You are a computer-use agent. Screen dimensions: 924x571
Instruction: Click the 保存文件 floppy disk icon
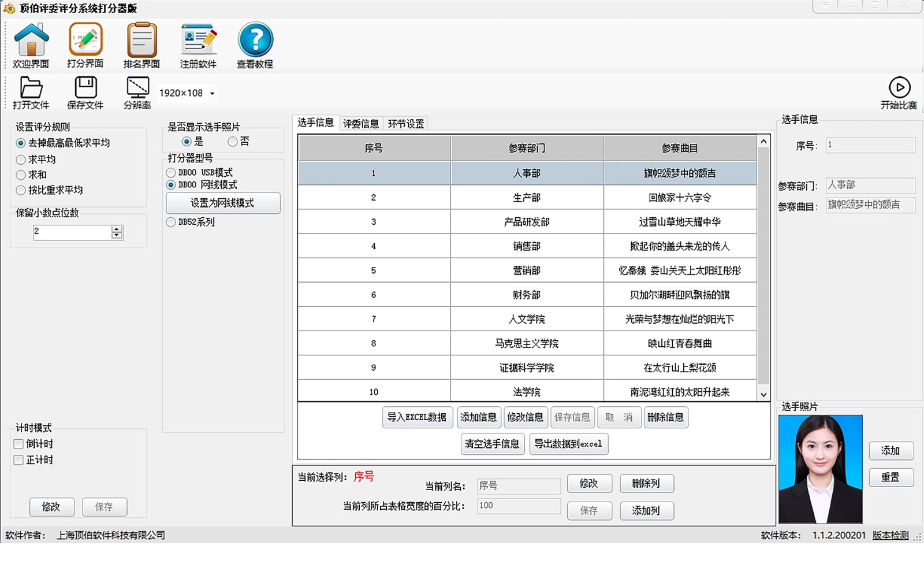[x=85, y=88]
